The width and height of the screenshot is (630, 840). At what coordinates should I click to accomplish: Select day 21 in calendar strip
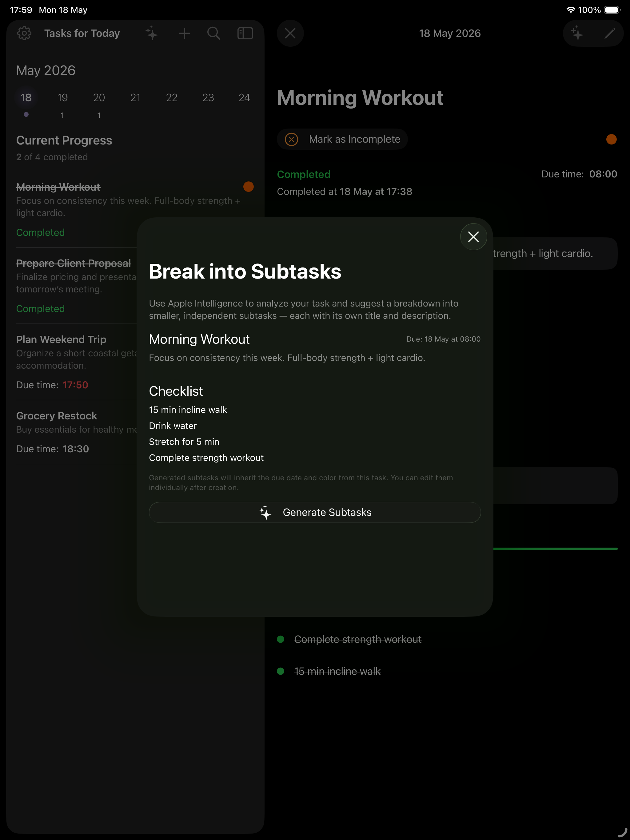[135, 97]
